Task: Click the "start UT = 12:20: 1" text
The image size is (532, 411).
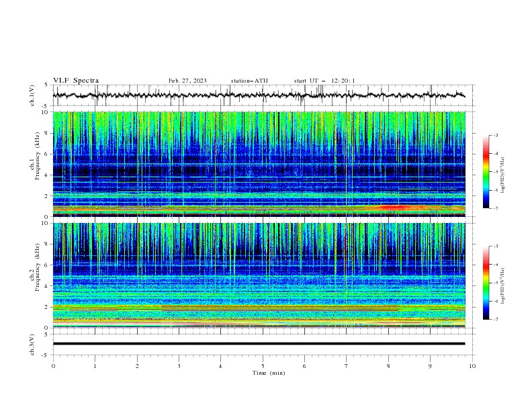Action: pyautogui.click(x=324, y=81)
